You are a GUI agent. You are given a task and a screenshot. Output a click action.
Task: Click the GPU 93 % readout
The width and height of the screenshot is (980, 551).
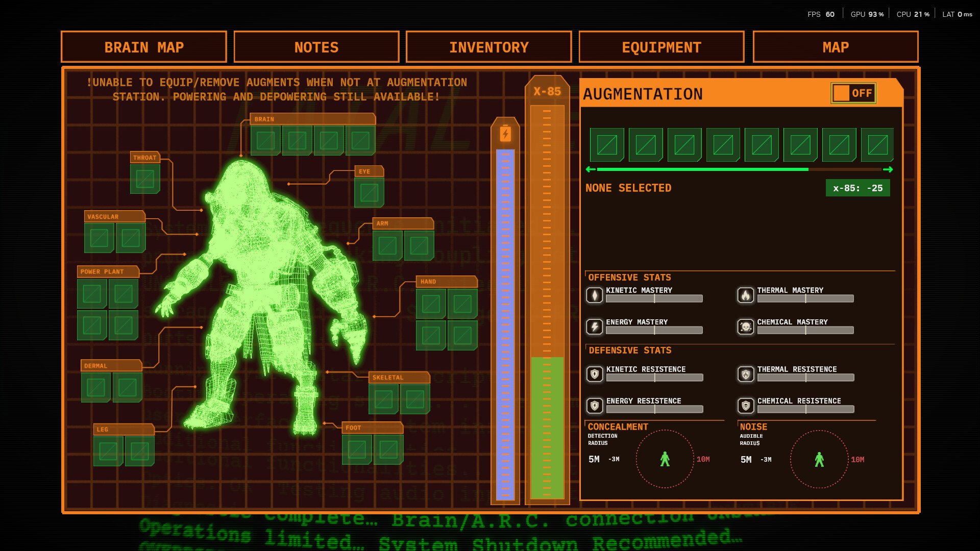point(867,14)
